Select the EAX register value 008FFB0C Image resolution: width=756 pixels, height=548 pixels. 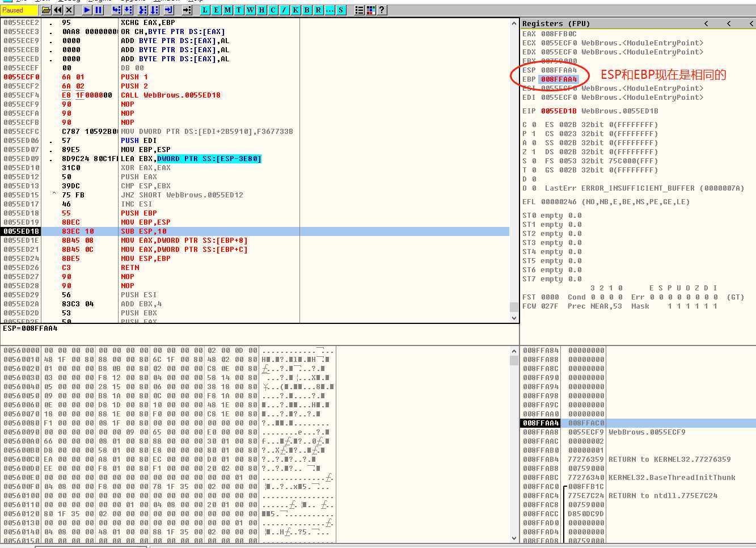tap(559, 34)
